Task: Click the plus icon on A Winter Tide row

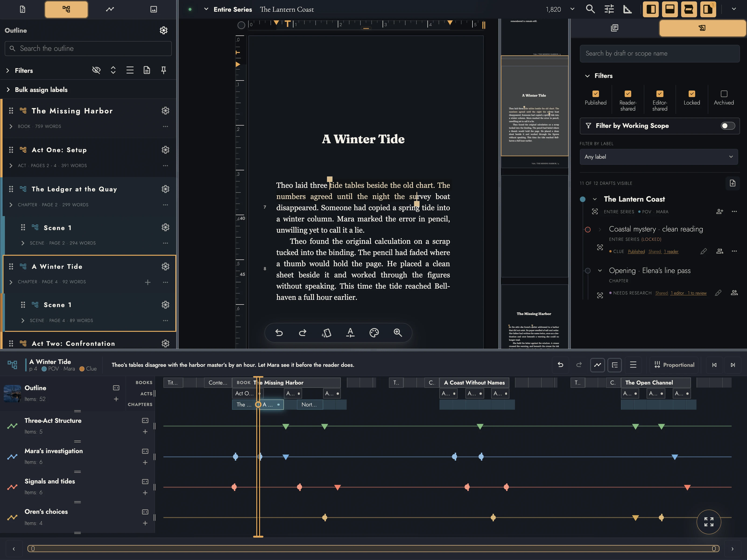Action: (148, 282)
